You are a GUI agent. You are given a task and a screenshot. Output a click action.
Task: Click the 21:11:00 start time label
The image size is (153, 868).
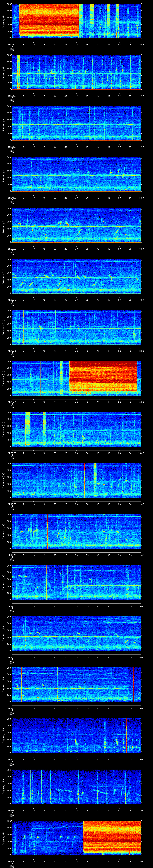12,555
